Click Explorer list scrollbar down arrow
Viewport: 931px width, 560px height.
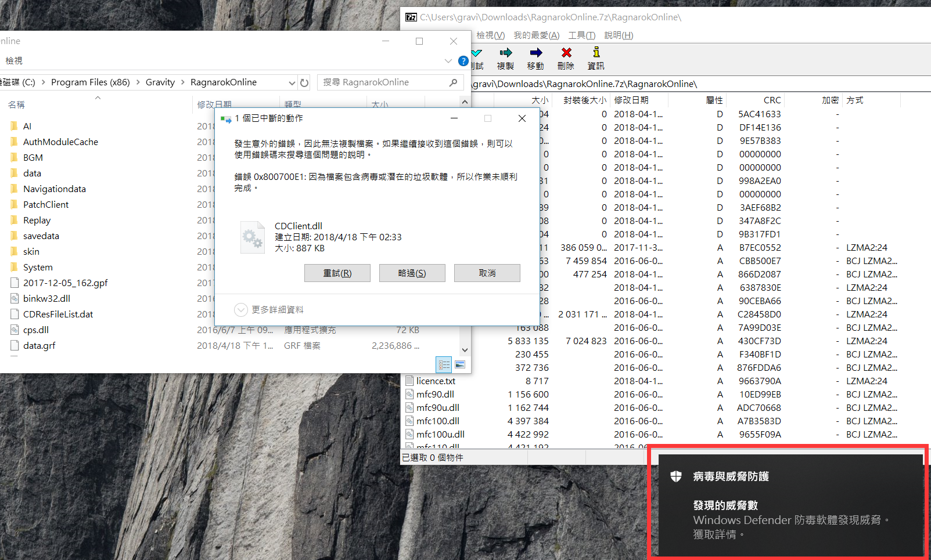coord(465,350)
